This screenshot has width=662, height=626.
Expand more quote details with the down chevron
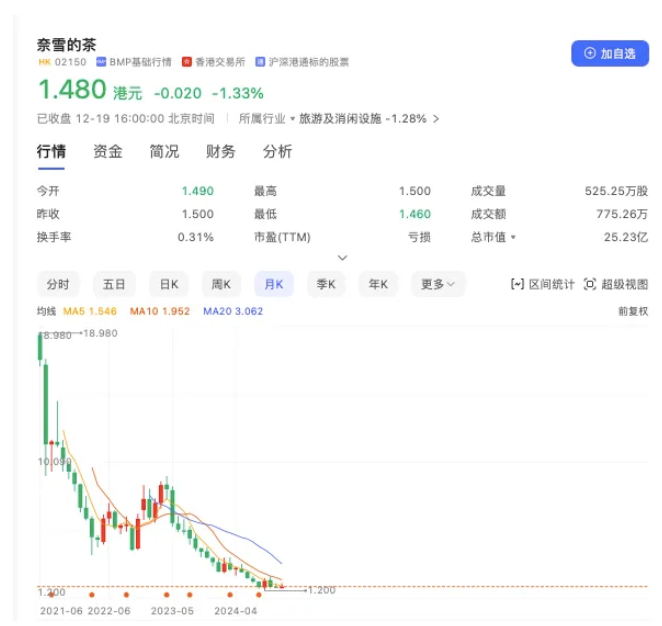point(342,257)
